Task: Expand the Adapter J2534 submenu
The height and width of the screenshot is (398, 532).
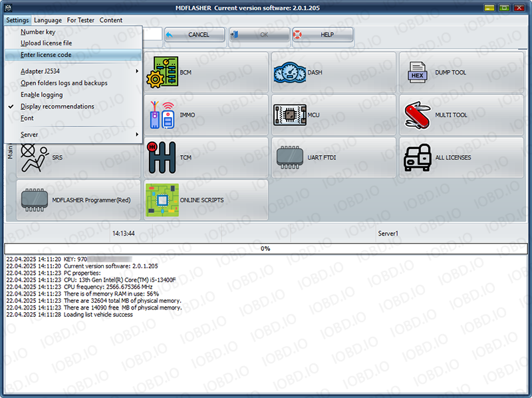Action: [40, 71]
